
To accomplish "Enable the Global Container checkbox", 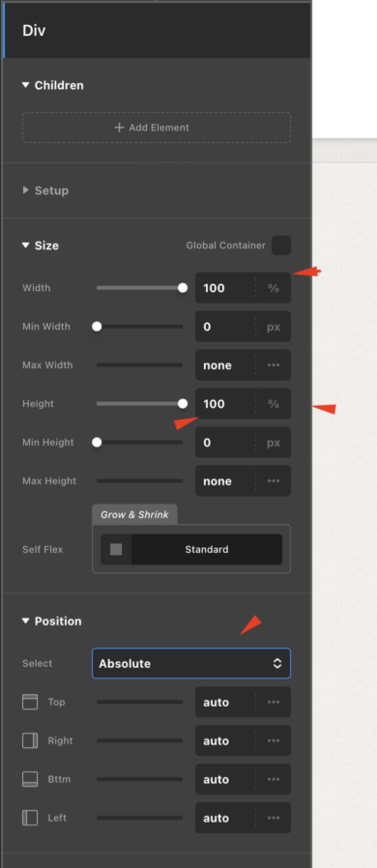I will coord(281,245).
